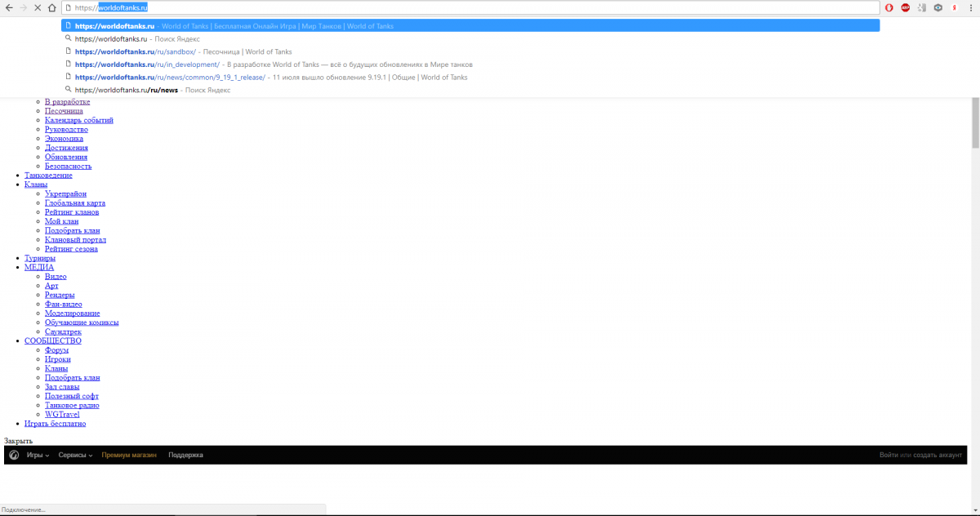Click the gray extension icon beside ABP
Image resolution: width=980 pixels, height=516 pixels.
[x=922, y=7]
